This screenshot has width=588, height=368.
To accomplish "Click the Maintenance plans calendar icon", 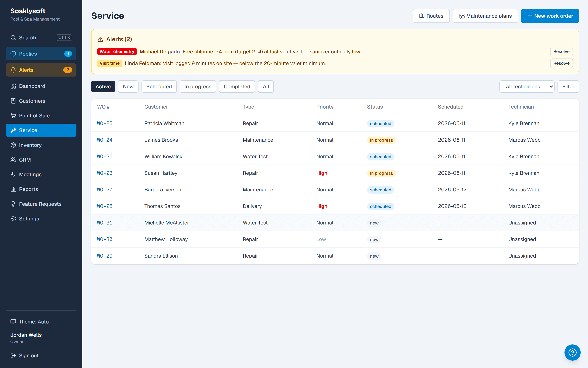I will tap(462, 16).
